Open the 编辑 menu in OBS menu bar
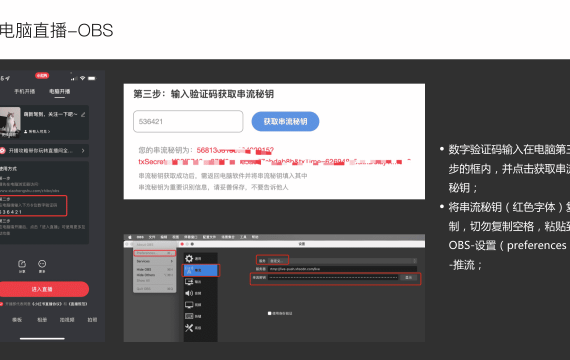 pyautogui.click(x=164, y=237)
